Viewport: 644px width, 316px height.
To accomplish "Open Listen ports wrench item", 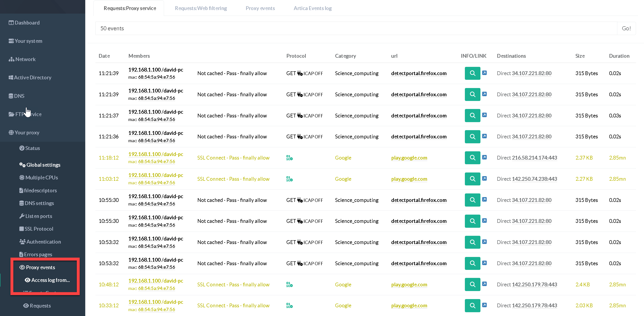I will click(x=38, y=216).
